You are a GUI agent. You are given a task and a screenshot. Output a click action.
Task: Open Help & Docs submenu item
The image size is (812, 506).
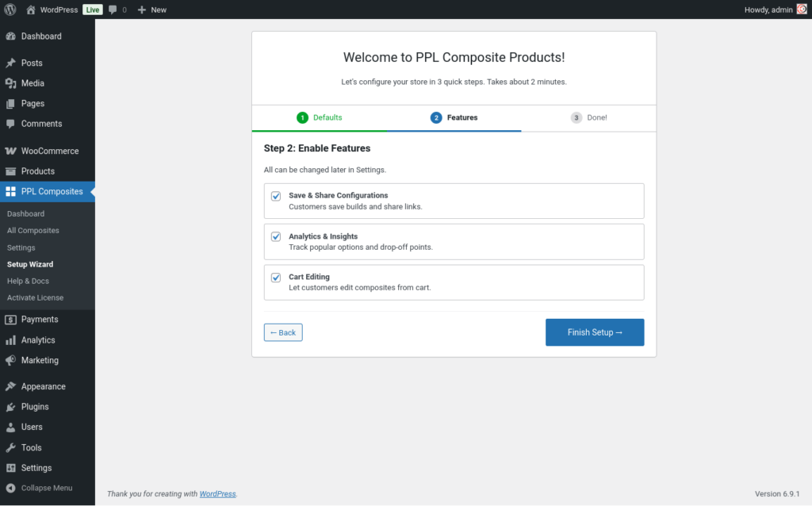coord(28,282)
